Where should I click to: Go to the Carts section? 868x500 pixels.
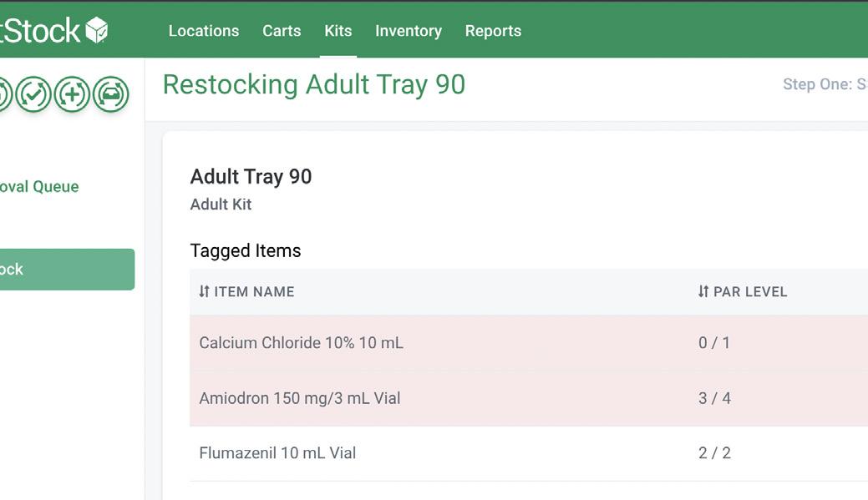pos(282,31)
